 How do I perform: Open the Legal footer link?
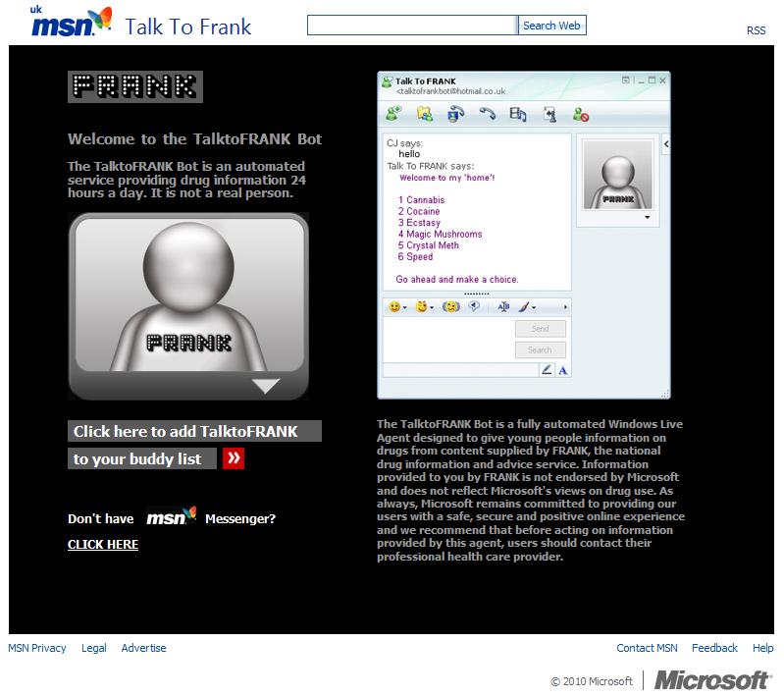click(94, 648)
